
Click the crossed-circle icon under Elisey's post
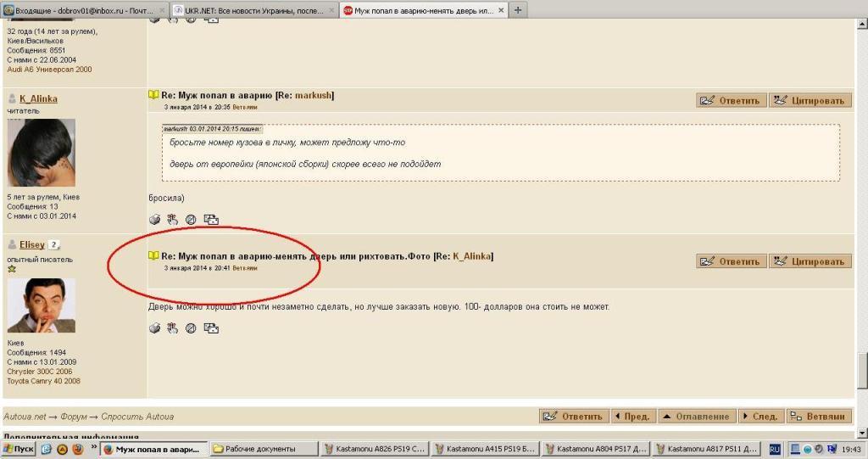coord(191,328)
